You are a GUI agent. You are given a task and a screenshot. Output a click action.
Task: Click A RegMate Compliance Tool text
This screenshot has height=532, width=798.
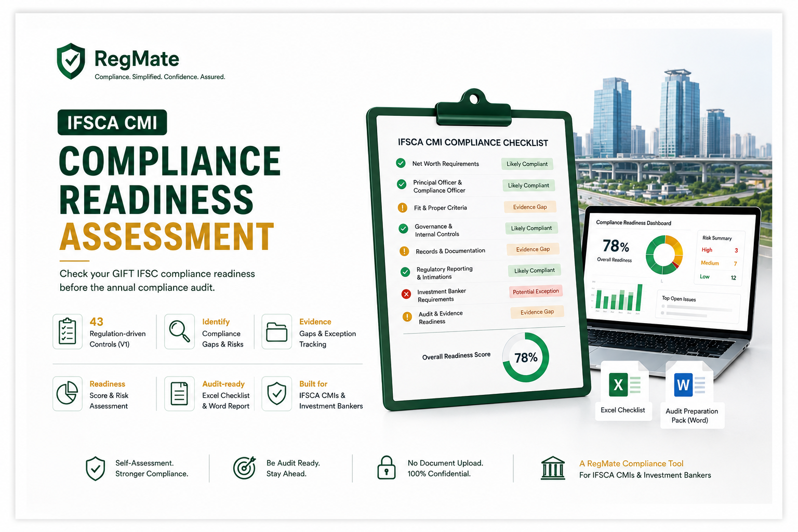631,463
